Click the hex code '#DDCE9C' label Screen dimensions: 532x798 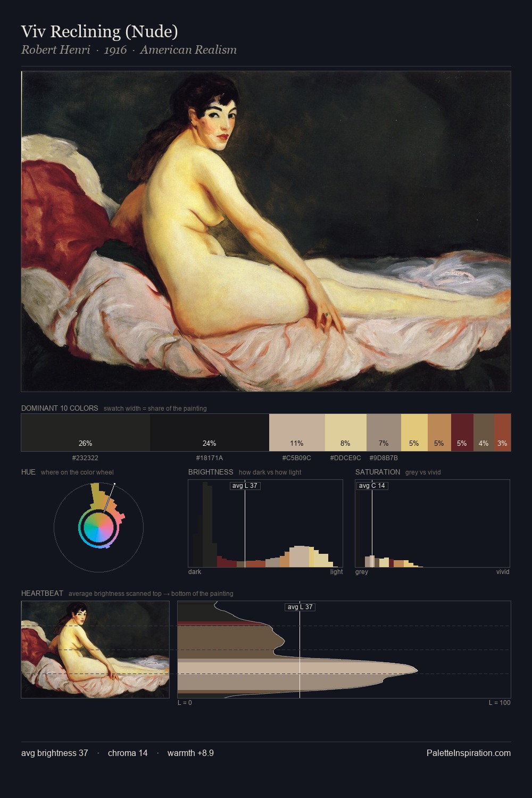(346, 458)
